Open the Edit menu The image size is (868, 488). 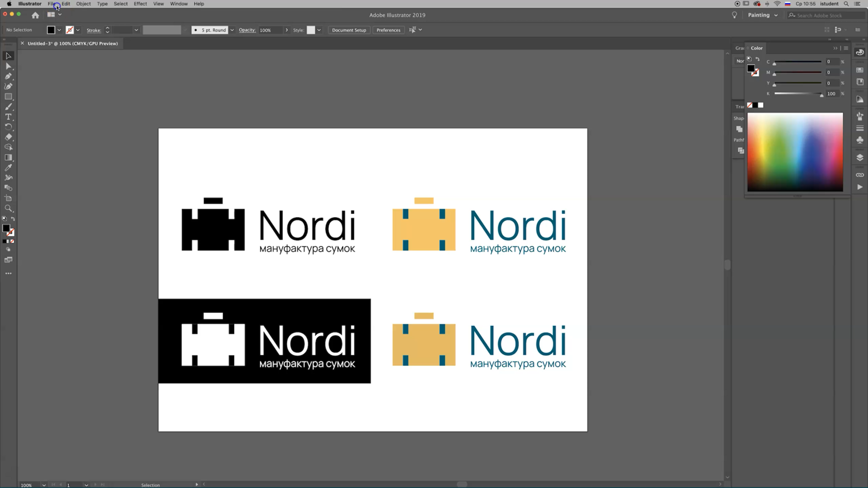pos(66,4)
